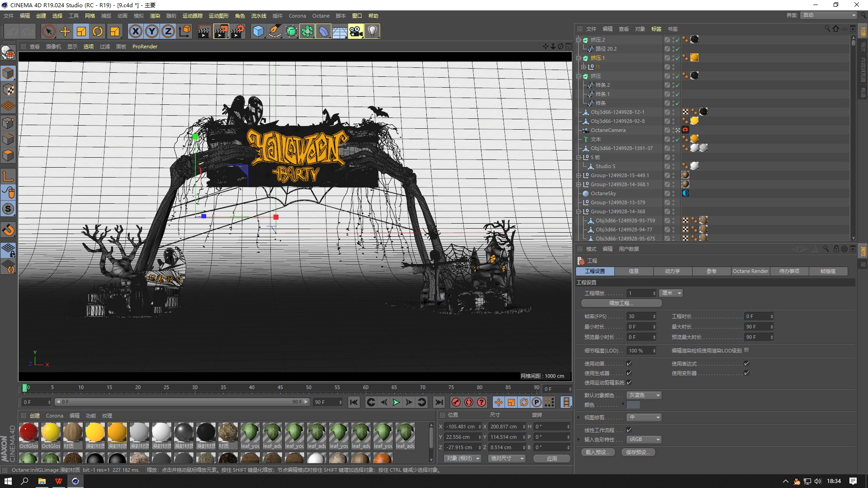Toggle the 使用生成器 checkbox

[x=629, y=373]
